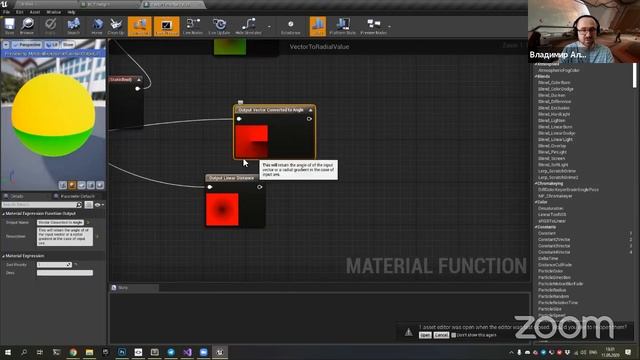Collapse the Material Expression section
Viewport: 640px width, 360px height.
coord(3,256)
